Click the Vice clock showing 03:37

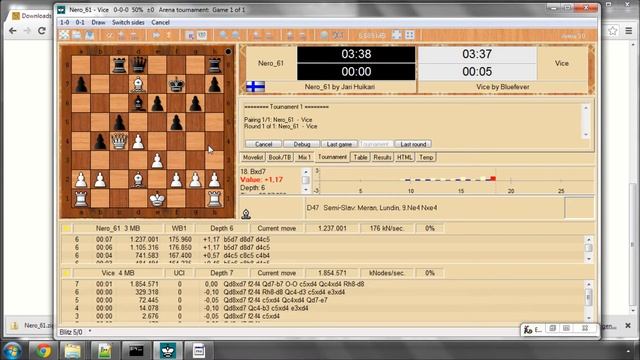[x=477, y=54]
